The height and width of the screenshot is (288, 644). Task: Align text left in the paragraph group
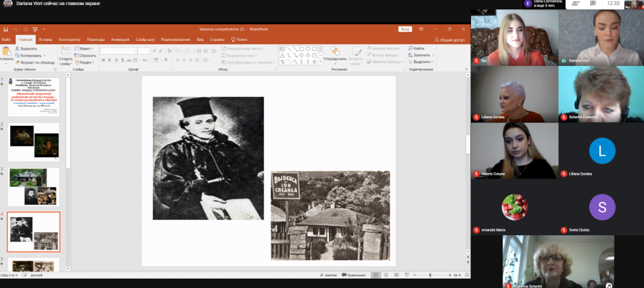178,60
